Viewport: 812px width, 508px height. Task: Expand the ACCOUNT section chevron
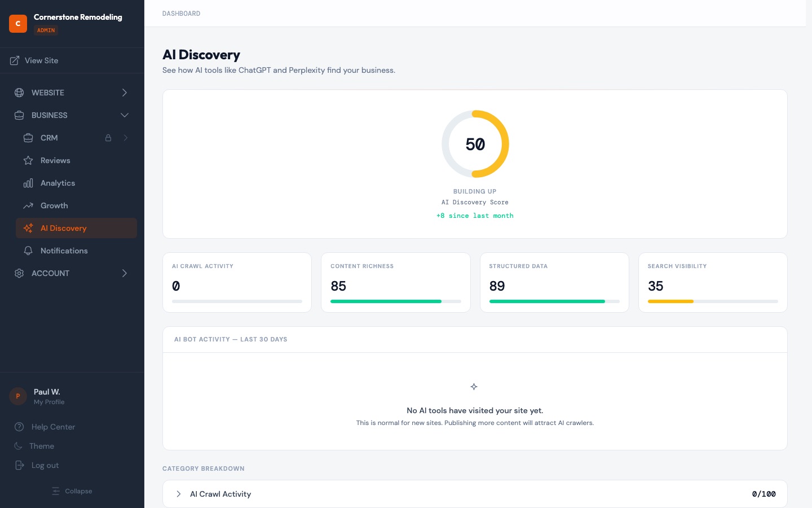(x=125, y=273)
